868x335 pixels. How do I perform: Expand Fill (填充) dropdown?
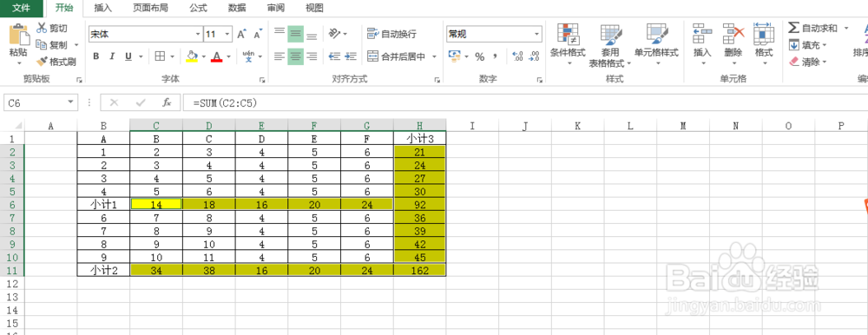pyautogui.click(x=825, y=45)
